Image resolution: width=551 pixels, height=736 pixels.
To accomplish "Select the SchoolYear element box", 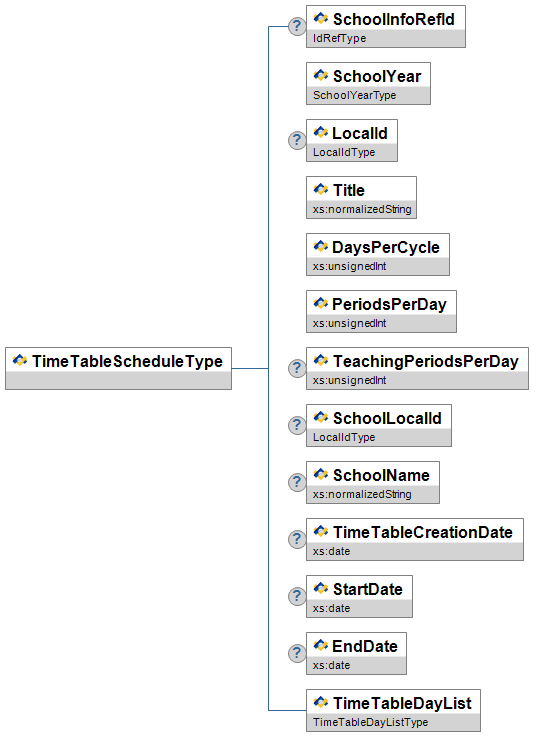I will [368, 84].
